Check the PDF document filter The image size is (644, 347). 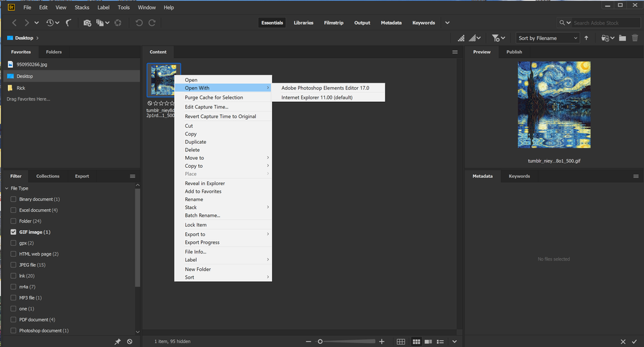pos(14,320)
